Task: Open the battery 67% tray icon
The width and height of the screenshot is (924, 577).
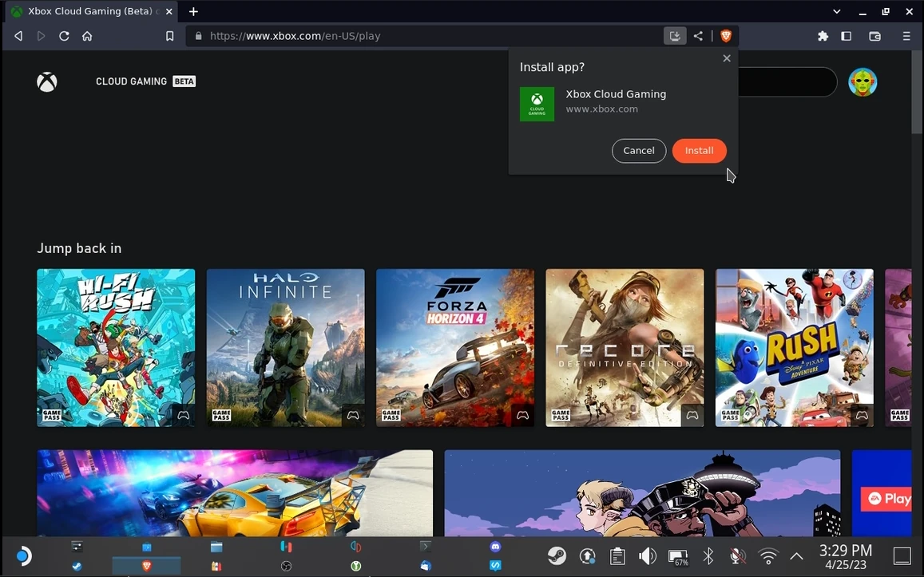Action: click(x=678, y=557)
